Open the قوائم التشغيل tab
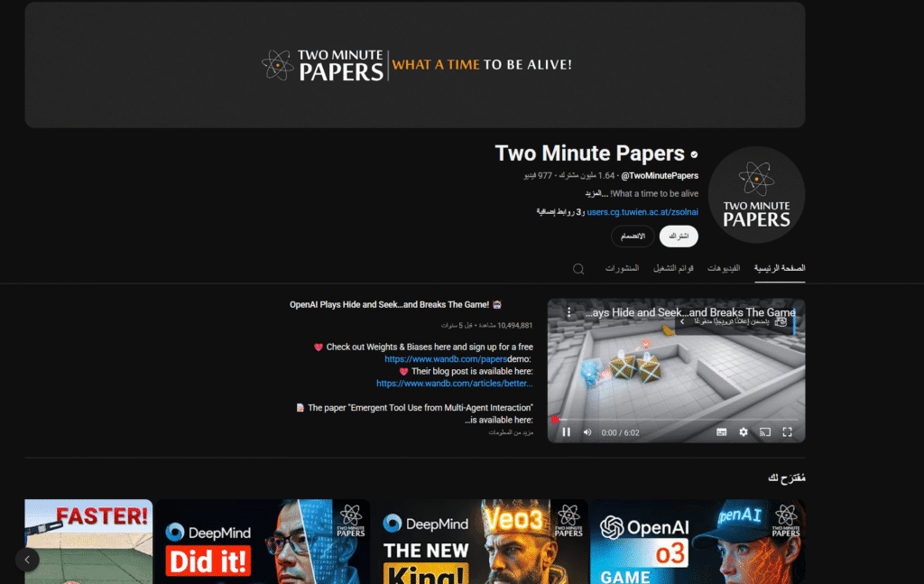The width and height of the screenshot is (924, 584). point(673,268)
